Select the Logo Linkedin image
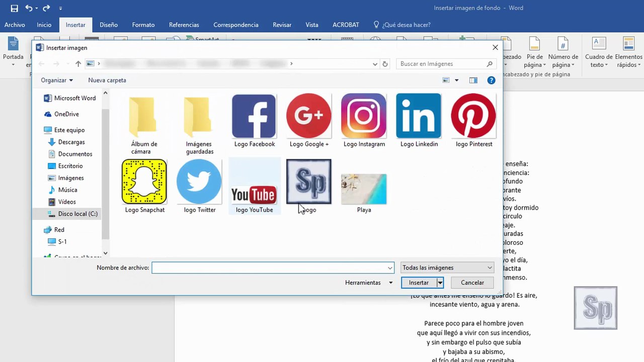The height and width of the screenshot is (362, 644). point(419,121)
